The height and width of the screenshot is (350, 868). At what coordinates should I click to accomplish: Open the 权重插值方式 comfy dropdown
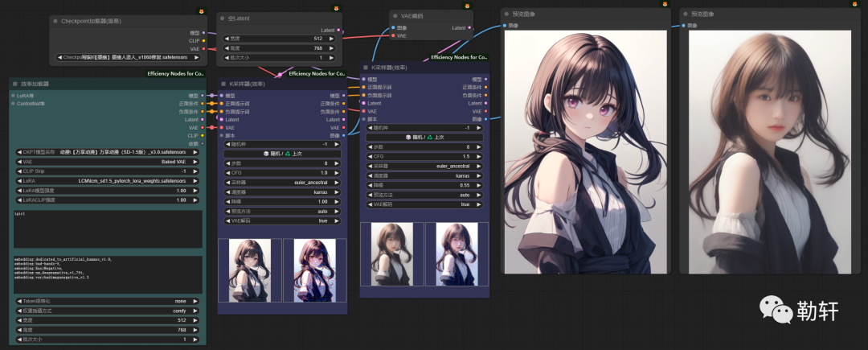point(108,311)
